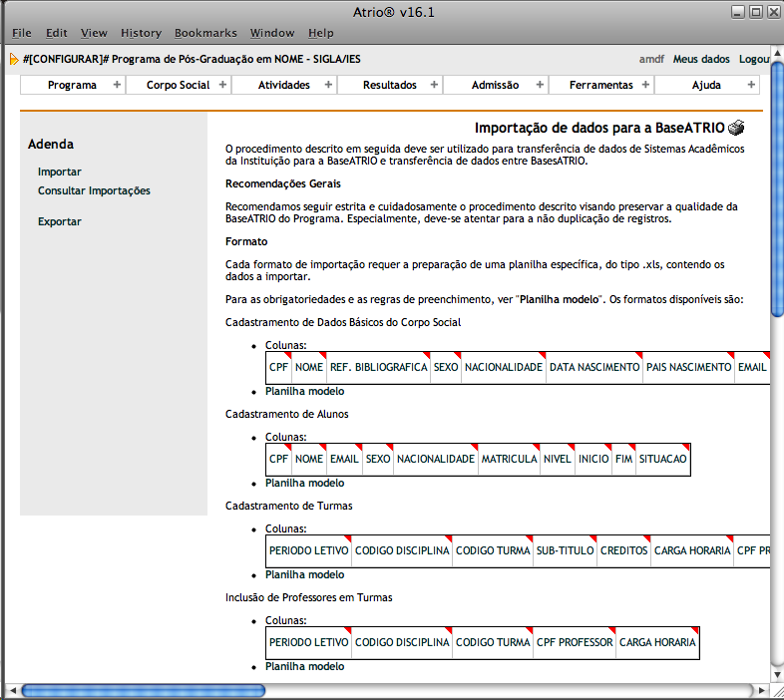Click the right arrow of the horizontal scrollbar
The image size is (784, 700).
[761, 690]
